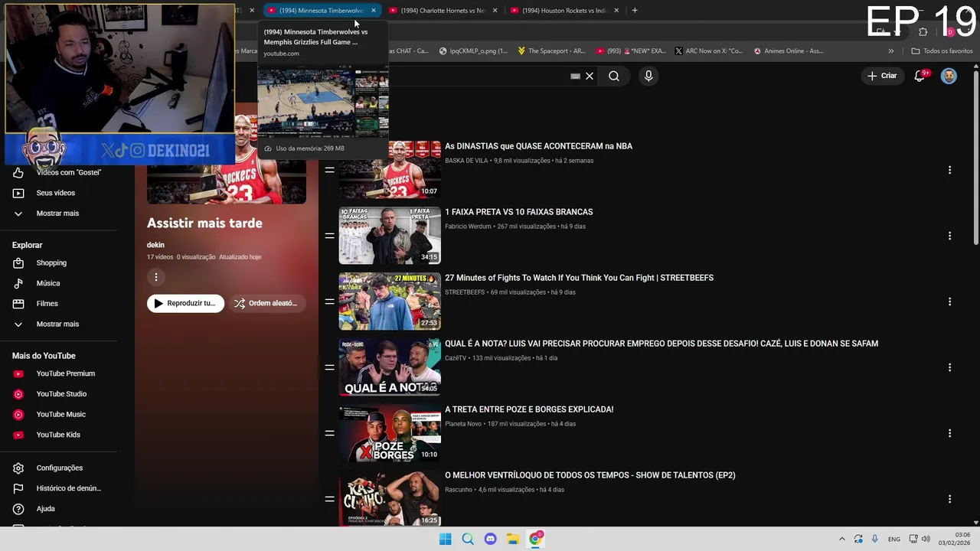Click the Criar button
Image resolution: width=980 pixels, height=551 pixels.
pos(881,76)
